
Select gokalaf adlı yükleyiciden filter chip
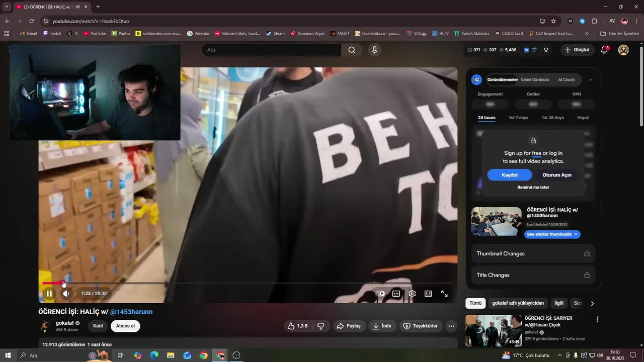(518, 303)
